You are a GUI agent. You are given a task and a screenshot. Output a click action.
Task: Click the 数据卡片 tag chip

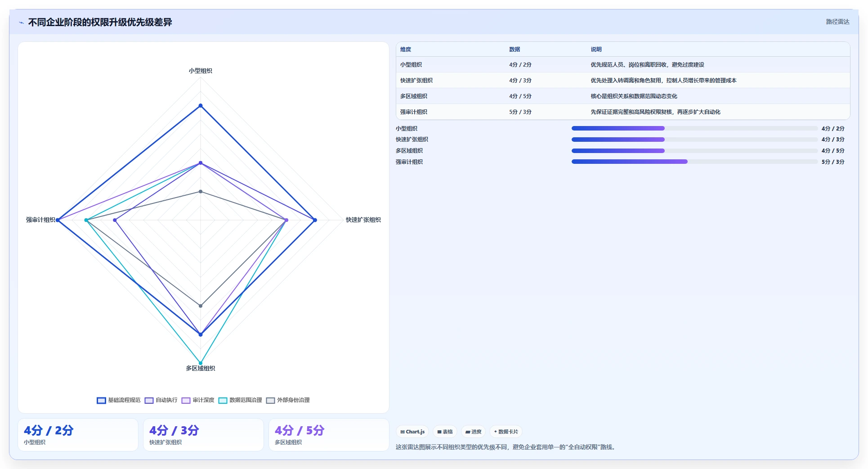pyautogui.click(x=506, y=432)
